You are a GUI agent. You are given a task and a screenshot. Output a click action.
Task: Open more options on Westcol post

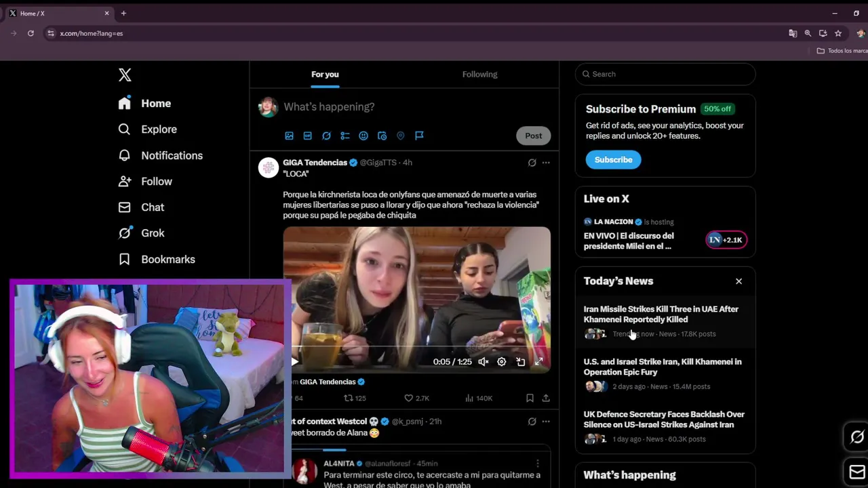(x=546, y=422)
